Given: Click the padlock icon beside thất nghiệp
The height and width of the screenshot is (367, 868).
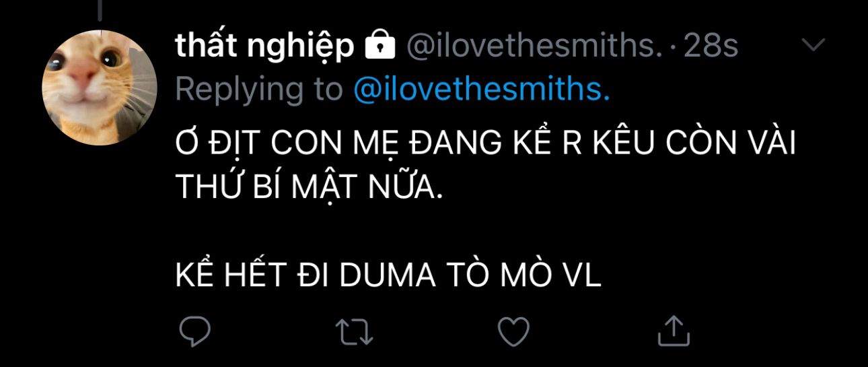Looking at the screenshot, I should coord(379,46).
